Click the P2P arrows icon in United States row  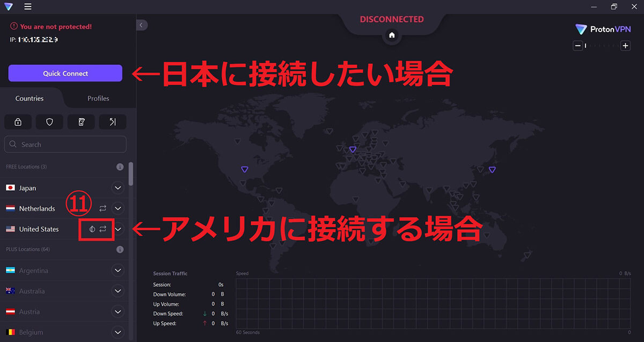point(103,229)
